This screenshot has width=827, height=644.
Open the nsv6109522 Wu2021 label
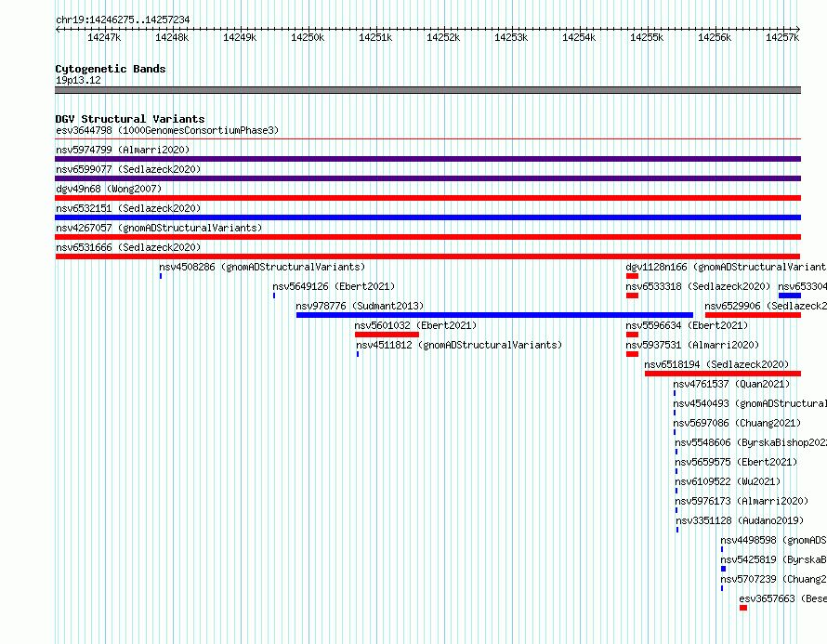(x=728, y=481)
